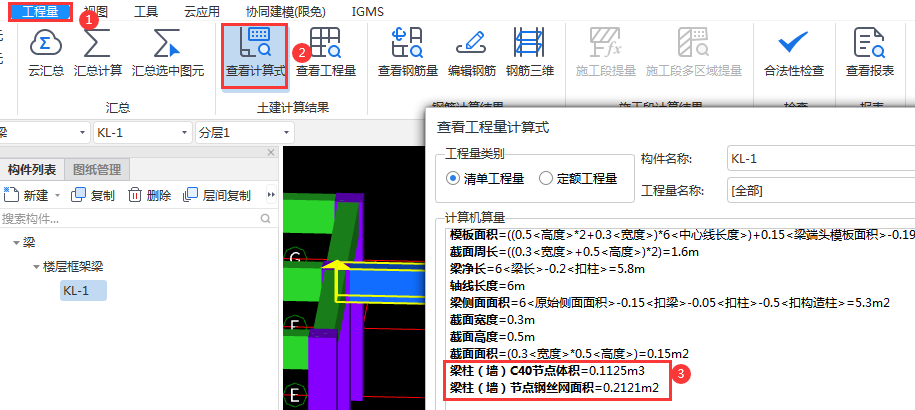Collapse the 梁 tree node
The width and height of the screenshot is (915, 410).
[x=16, y=243]
